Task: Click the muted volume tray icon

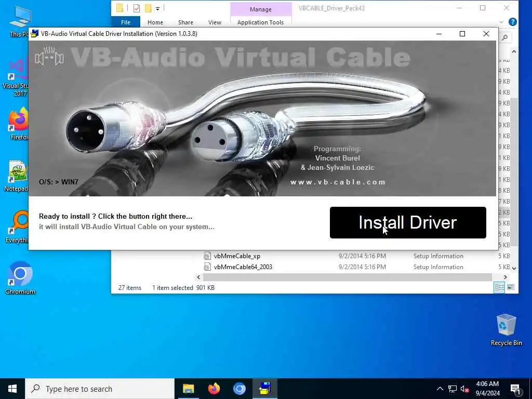Action: (464, 389)
